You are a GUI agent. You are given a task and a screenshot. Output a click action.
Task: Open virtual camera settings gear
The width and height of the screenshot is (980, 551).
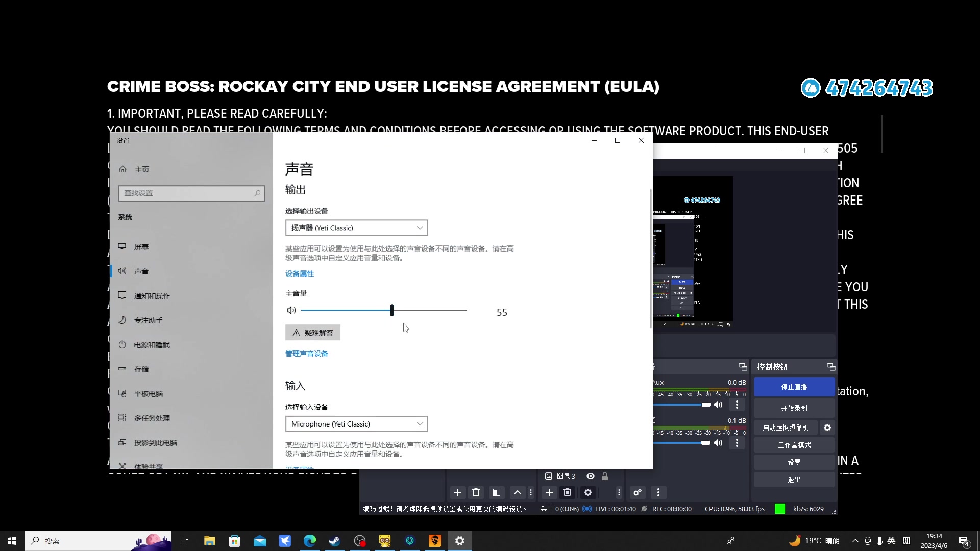click(827, 428)
